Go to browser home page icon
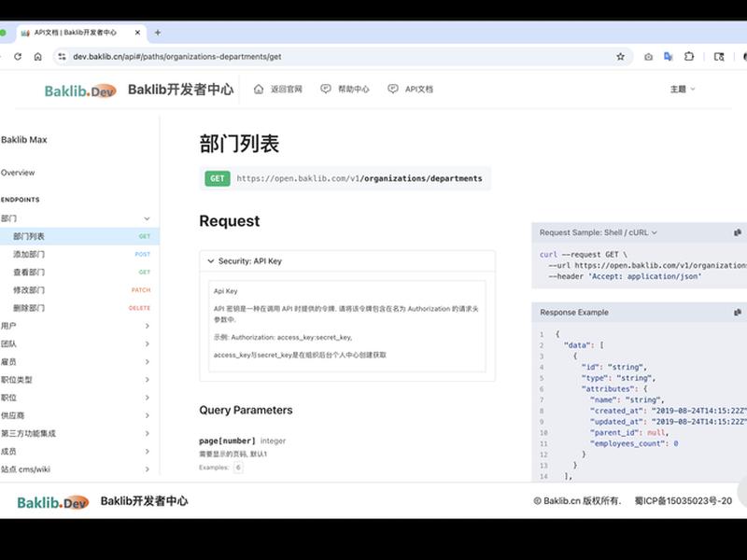Screen dimensions: 747x560 [x=38, y=57]
